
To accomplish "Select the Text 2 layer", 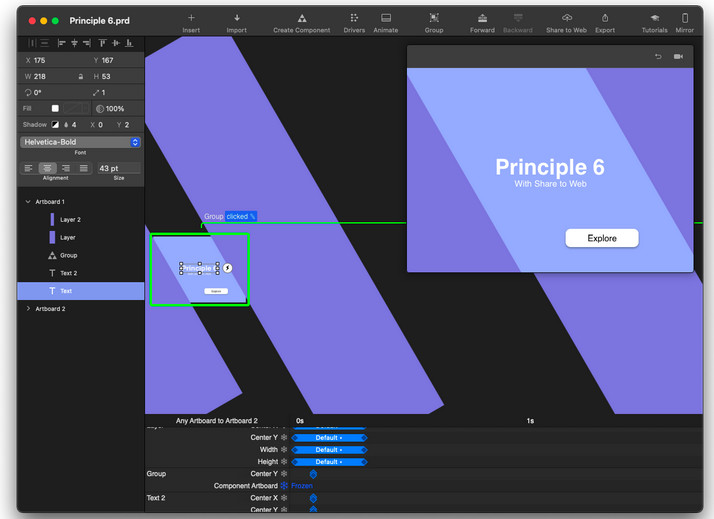I will click(x=81, y=273).
